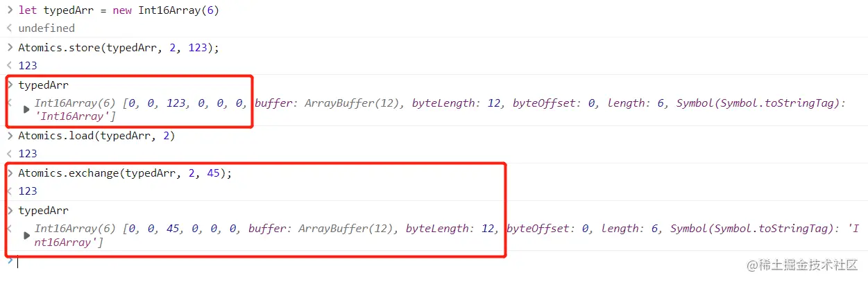868x282 pixels.
Task: Click the 123 result under Atomics.load
Action: pos(28,154)
